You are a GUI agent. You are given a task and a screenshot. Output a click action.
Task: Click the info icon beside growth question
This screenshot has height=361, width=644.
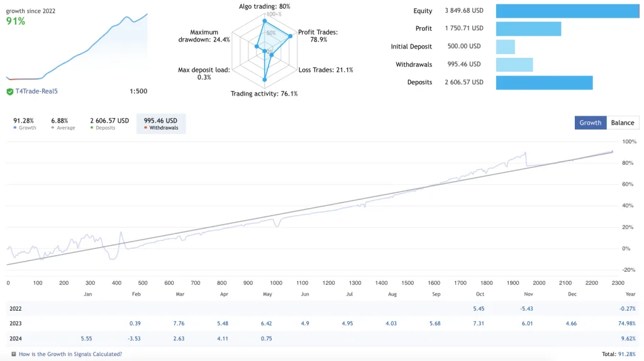click(14, 354)
